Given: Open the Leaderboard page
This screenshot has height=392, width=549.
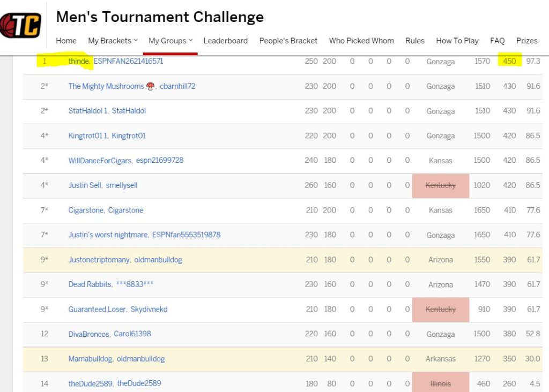Looking at the screenshot, I should point(225,41).
